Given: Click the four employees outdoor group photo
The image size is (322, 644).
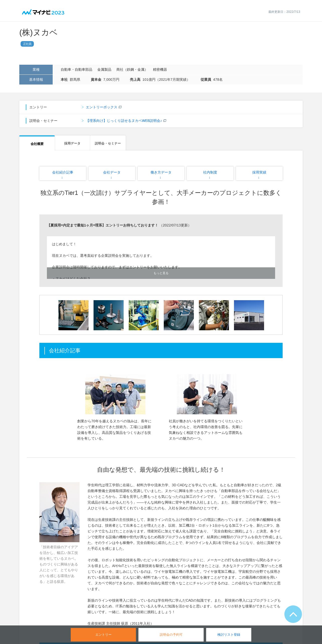Looking at the screenshot, I should point(115,394).
